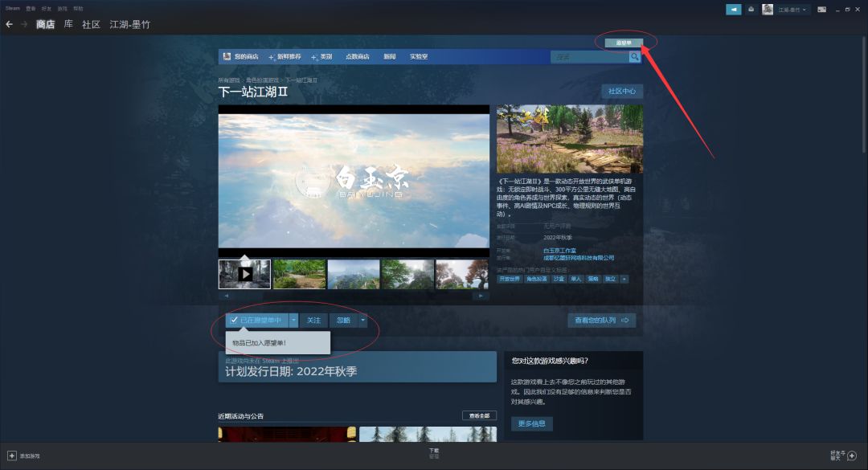
Task: Click the 沙盒 tag
Action: click(x=559, y=279)
